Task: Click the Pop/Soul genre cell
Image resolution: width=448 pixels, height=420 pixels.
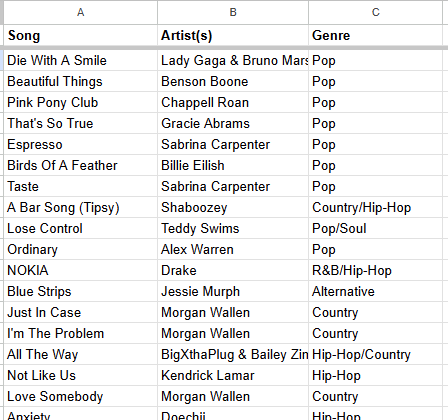Action: point(376,228)
